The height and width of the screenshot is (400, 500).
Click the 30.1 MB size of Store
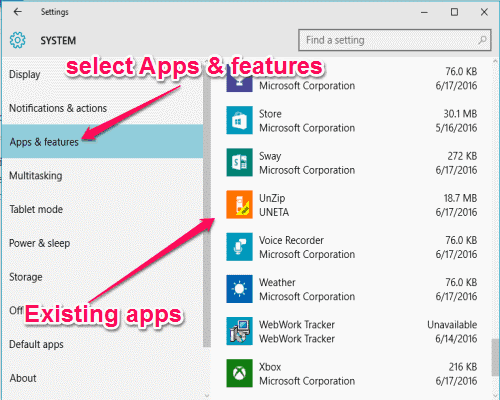460,114
